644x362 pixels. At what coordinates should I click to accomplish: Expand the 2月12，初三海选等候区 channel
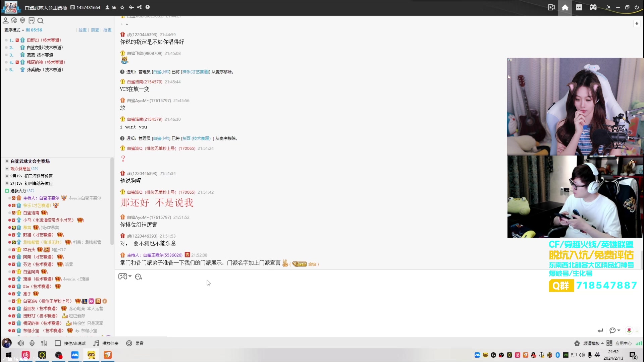tap(7, 176)
